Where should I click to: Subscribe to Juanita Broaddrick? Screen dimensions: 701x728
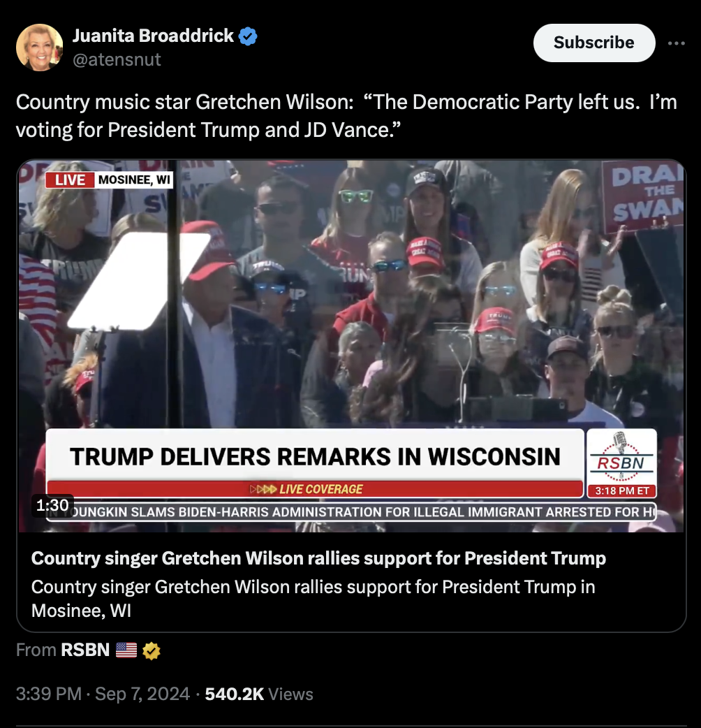click(594, 43)
